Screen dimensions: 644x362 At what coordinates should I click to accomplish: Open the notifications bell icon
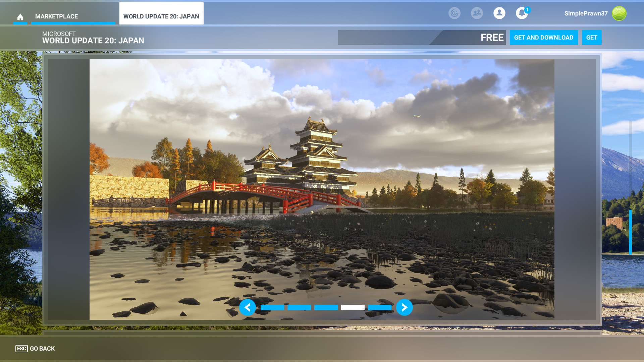522,13
